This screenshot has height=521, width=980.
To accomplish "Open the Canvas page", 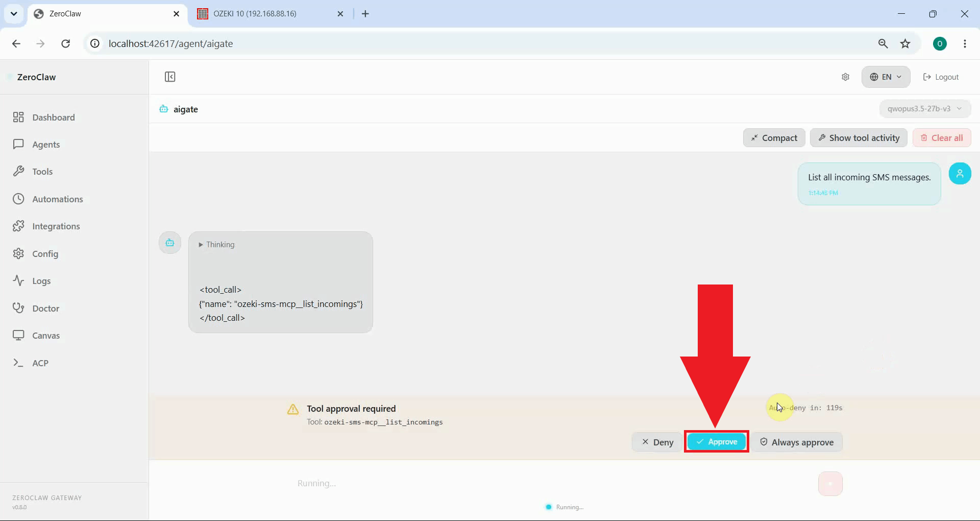I will point(36,336).
